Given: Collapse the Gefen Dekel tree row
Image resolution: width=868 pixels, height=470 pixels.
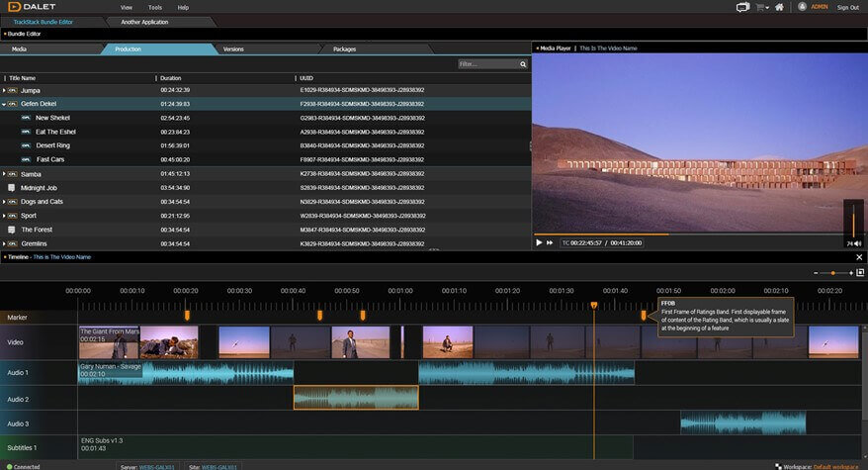Looking at the screenshot, I should [x=4, y=104].
